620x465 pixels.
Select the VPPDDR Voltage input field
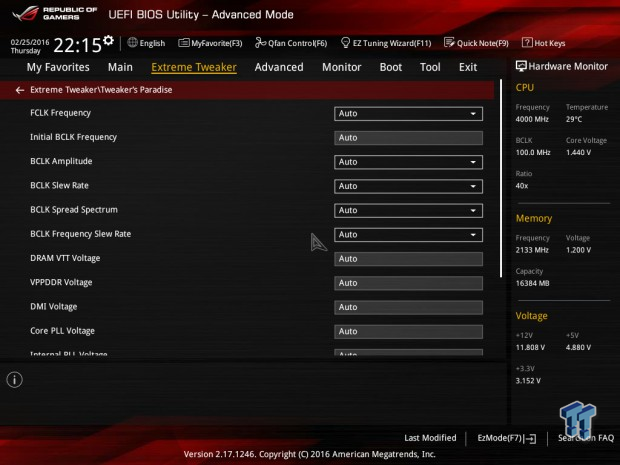pyautogui.click(x=408, y=283)
